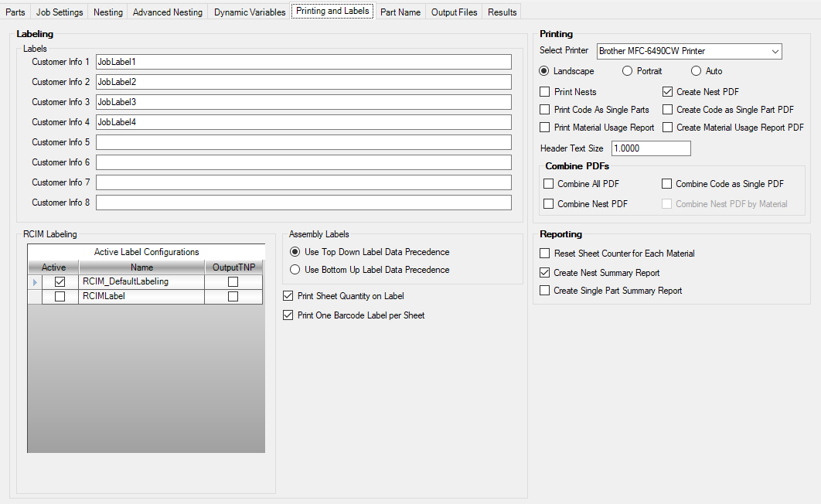Click the Name column header

pos(141,267)
